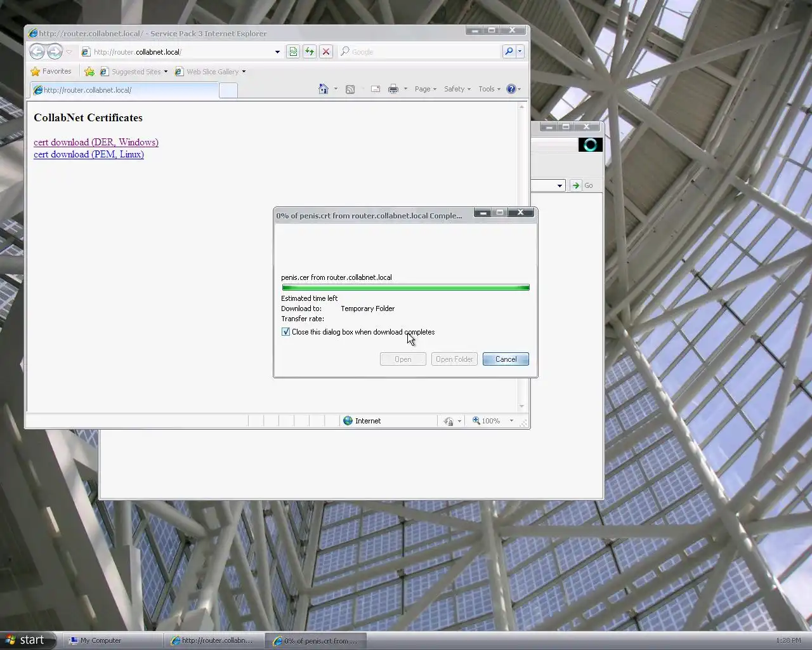Go back with the Back arrow
Image resolution: width=812 pixels, height=650 pixels.
pyautogui.click(x=37, y=51)
